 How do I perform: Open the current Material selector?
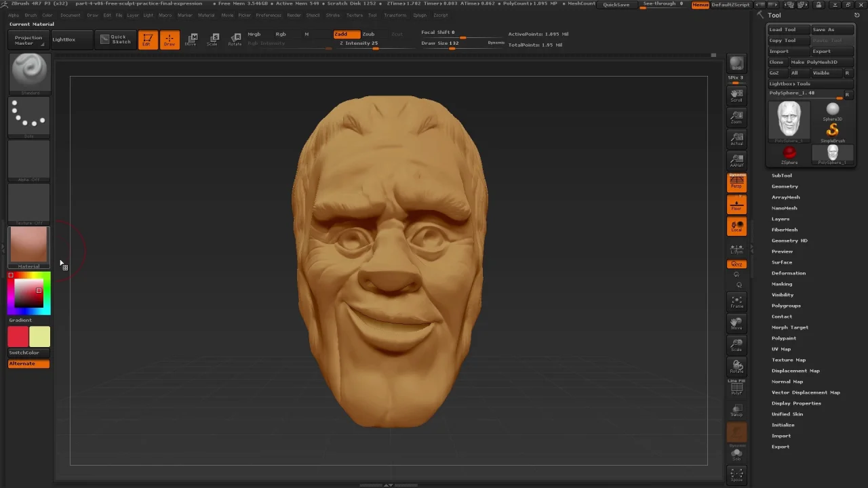click(29, 247)
